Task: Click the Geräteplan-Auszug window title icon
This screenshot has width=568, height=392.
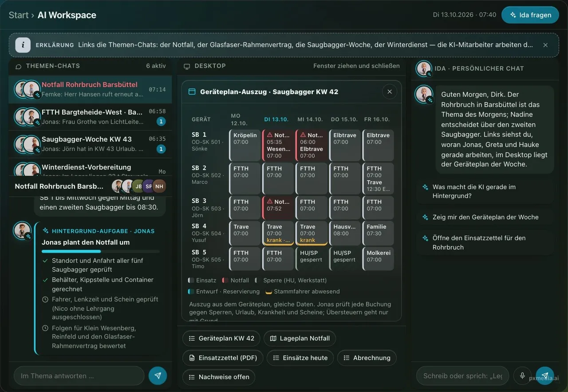Action: click(192, 92)
